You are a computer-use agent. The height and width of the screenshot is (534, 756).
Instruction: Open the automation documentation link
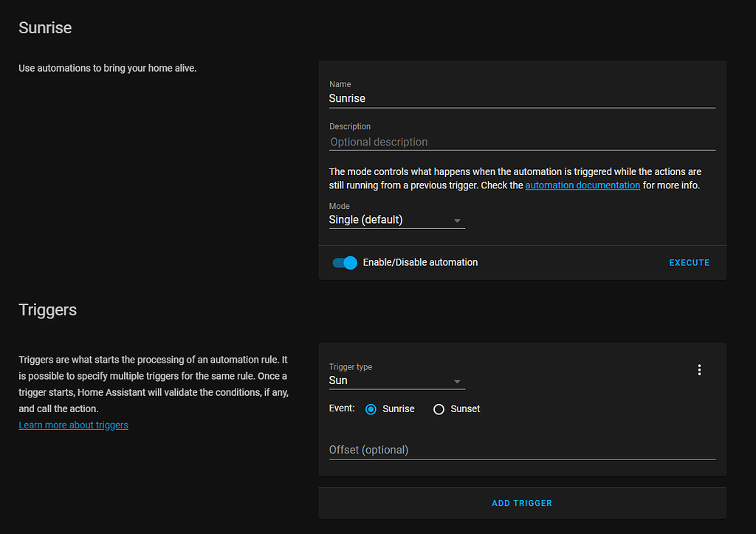[x=583, y=185]
